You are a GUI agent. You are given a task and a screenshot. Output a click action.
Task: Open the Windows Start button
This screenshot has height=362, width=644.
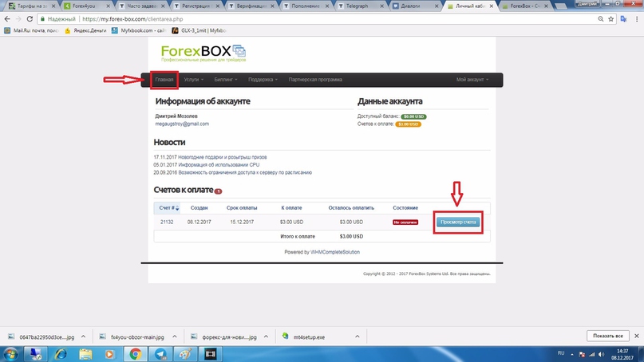pyautogui.click(x=10, y=354)
